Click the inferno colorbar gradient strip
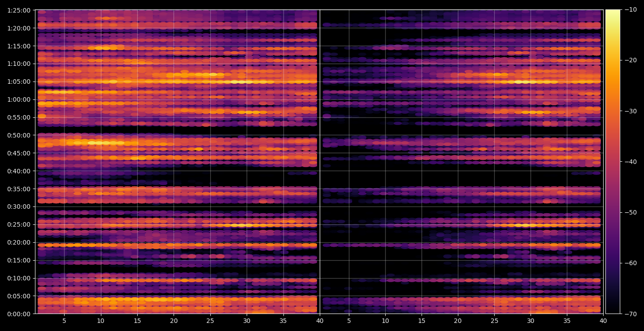 tap(613, 162)
